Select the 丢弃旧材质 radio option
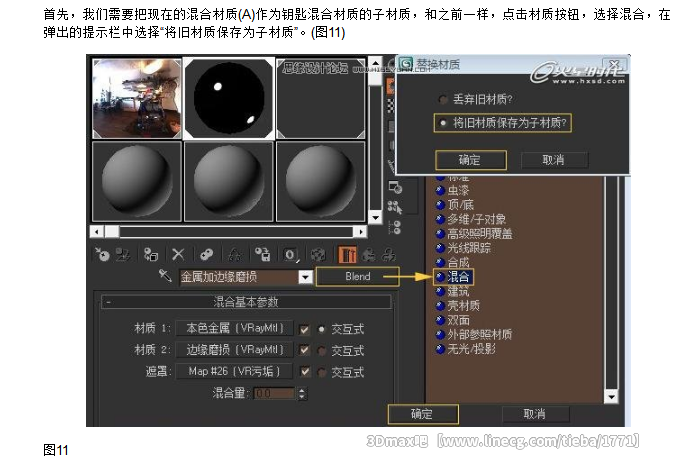The height and width of the screenshot is (460, 679). pos(443,100)
